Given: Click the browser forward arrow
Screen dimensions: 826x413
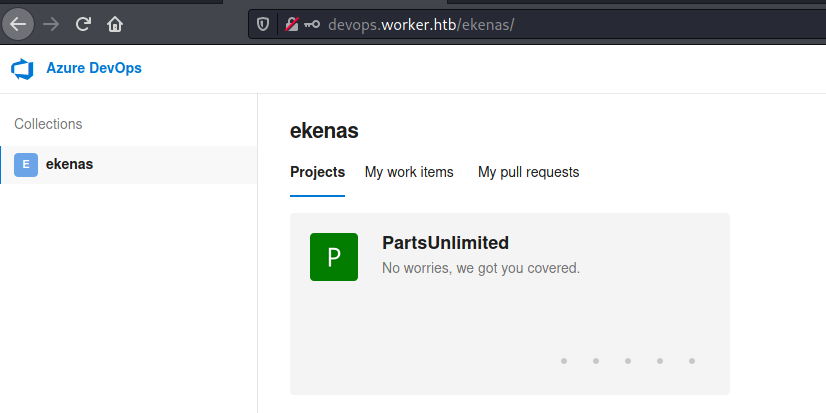Looking at the screenshot, I should pos(51,24).
